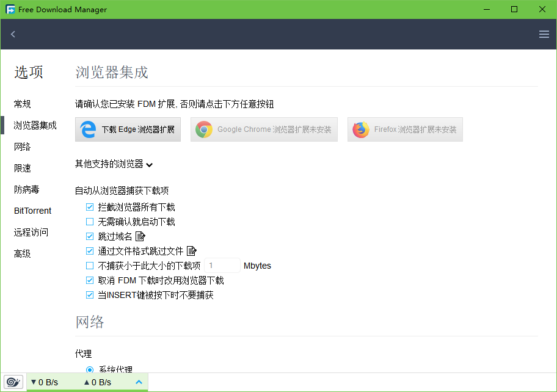Click the Firefox browser icon
The width and height of the screenshot is (557, 392).
pyautogui.click(x=362, y=129)
